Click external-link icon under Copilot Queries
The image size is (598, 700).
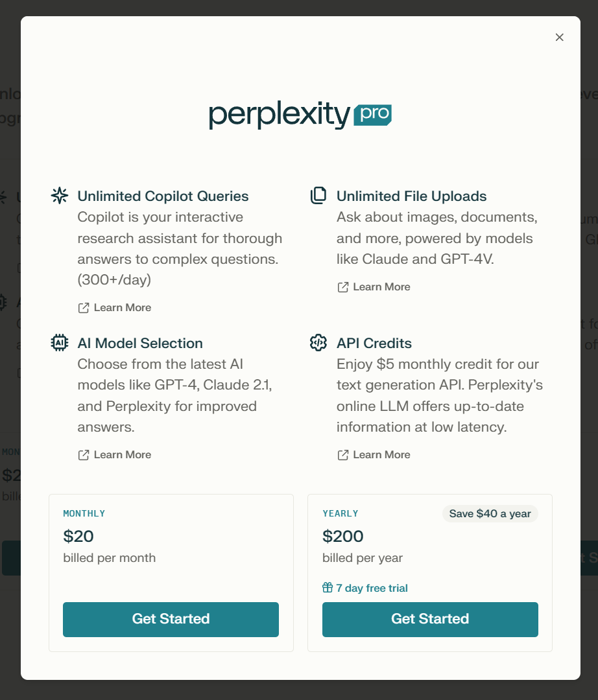[84, 308]
